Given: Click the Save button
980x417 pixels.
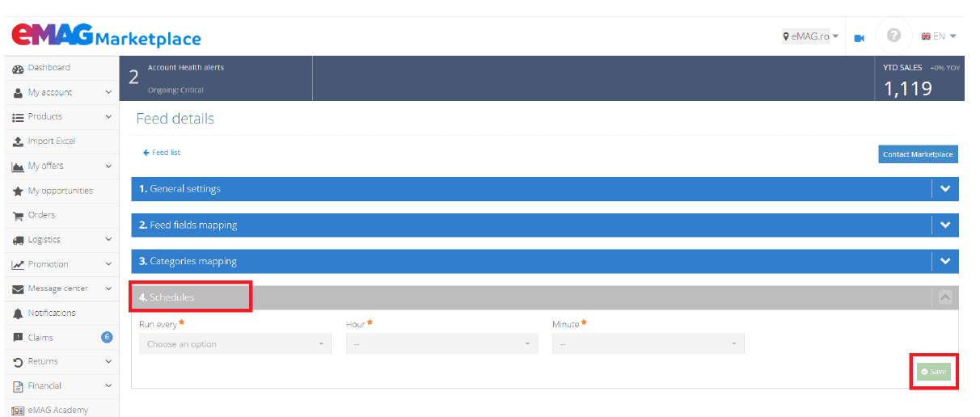Looking at the screenshot, I should pyautogui.click(x=934, y=372).
